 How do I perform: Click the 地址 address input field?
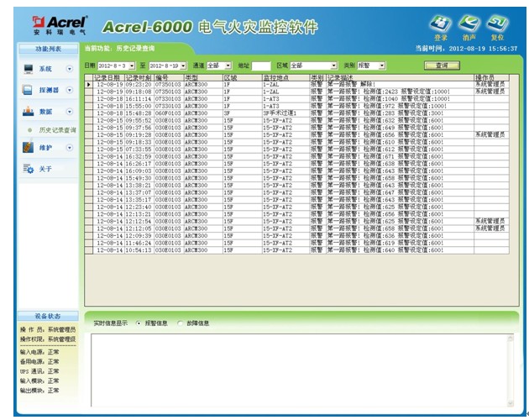(261, 66)
